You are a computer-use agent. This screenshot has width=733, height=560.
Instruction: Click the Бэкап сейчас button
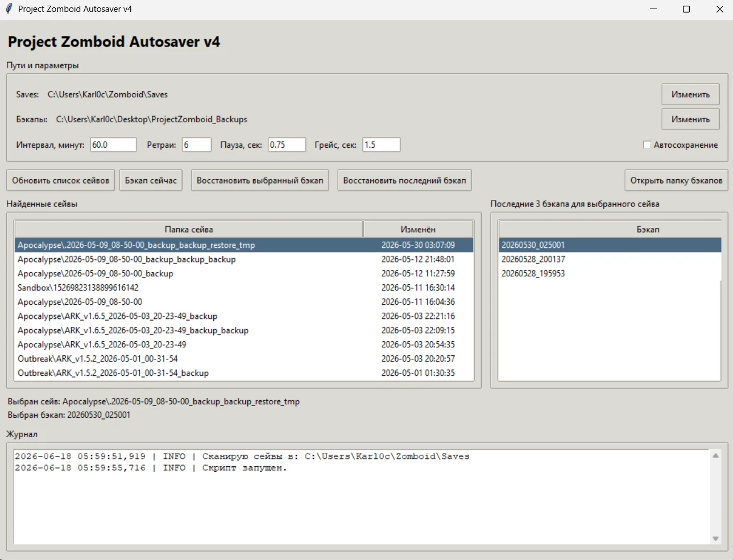[x=151, y=180]
